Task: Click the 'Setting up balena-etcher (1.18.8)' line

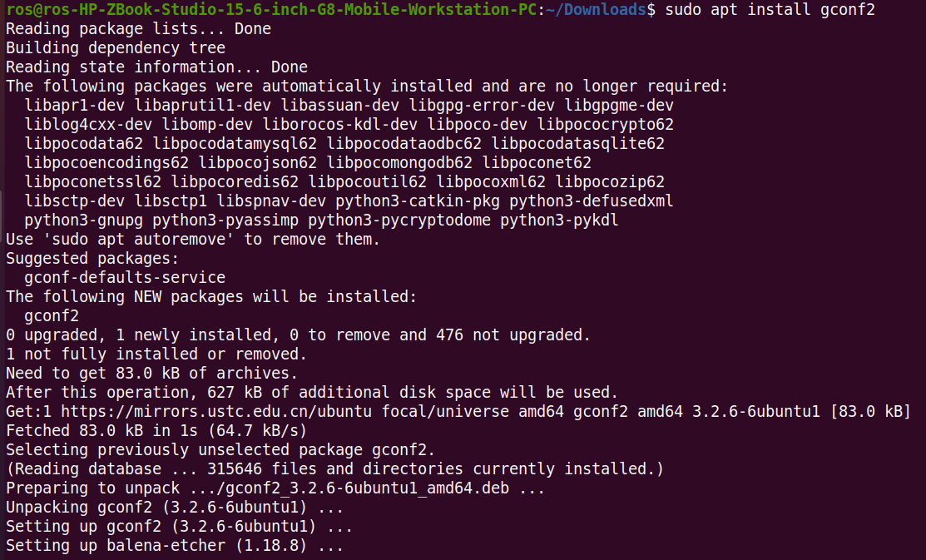Action: click(175, 545)
